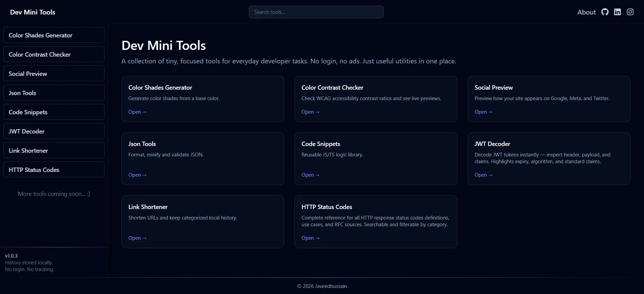This screenshot has width=644, height=294.
Task: Select Color Contrast Checker in sidebar
Action: pos(54,54)
